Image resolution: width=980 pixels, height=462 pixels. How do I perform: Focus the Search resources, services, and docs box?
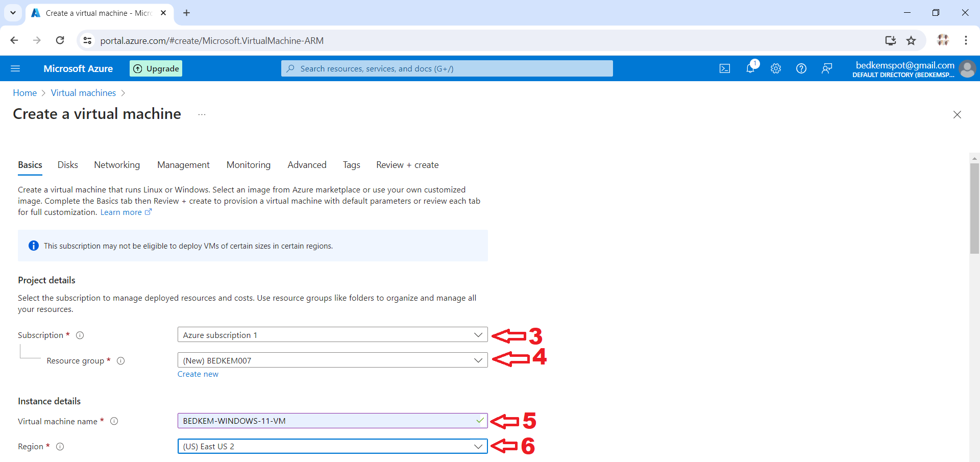point(447,68)
